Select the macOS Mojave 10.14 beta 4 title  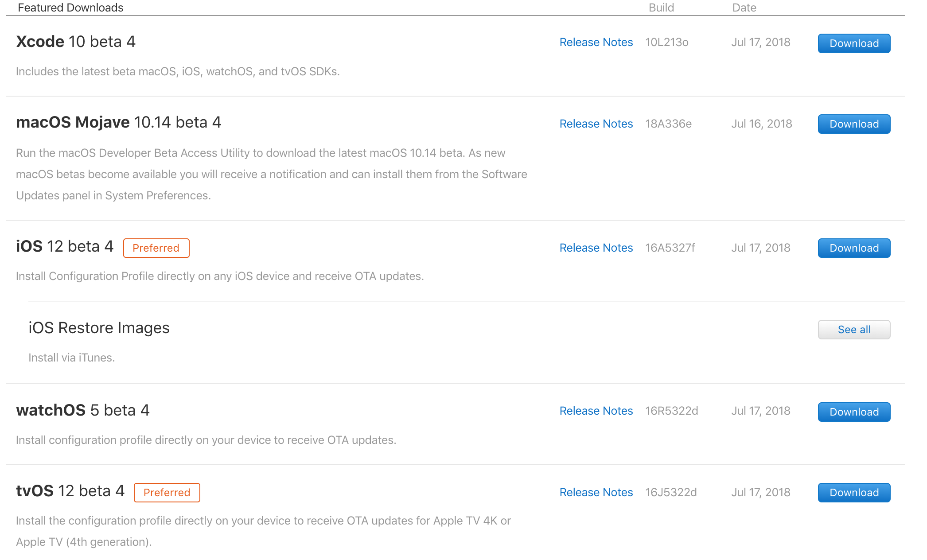[119, 122]
